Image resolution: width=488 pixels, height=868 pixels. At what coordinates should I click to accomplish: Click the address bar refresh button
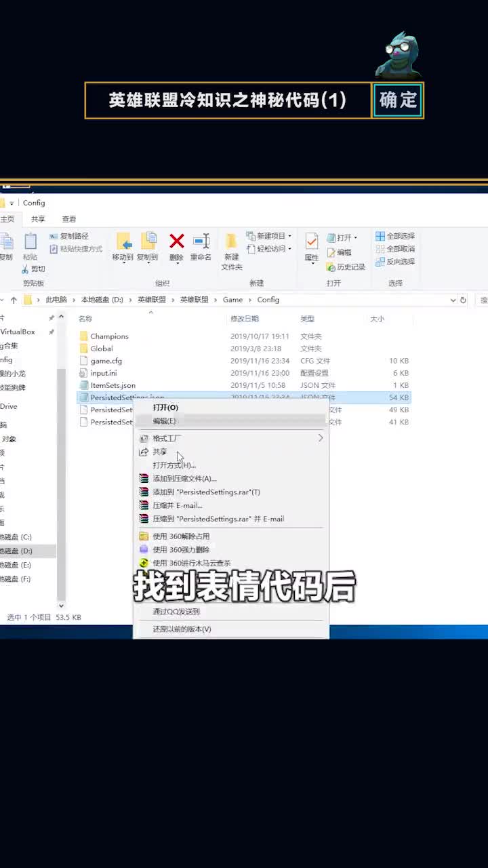(464, 300)
